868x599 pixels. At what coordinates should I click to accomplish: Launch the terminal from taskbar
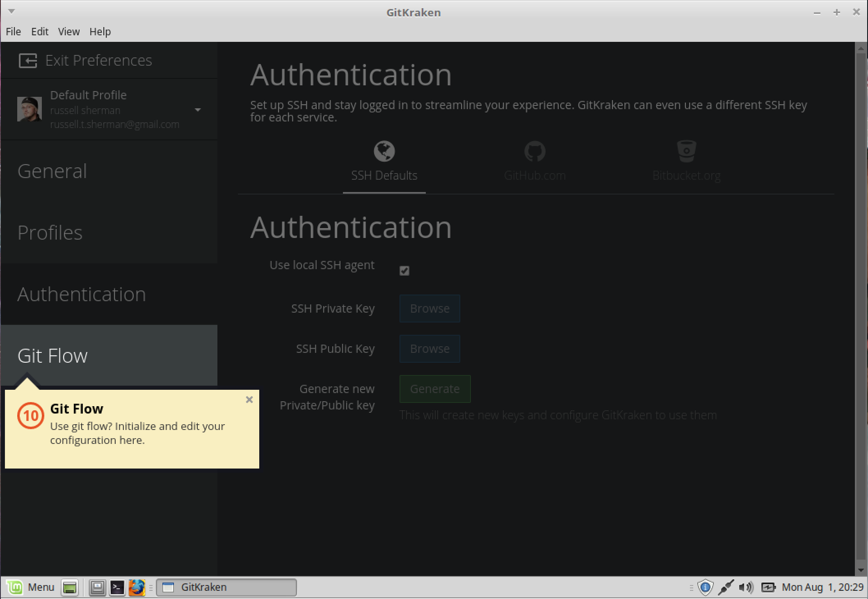click(117, 588)
